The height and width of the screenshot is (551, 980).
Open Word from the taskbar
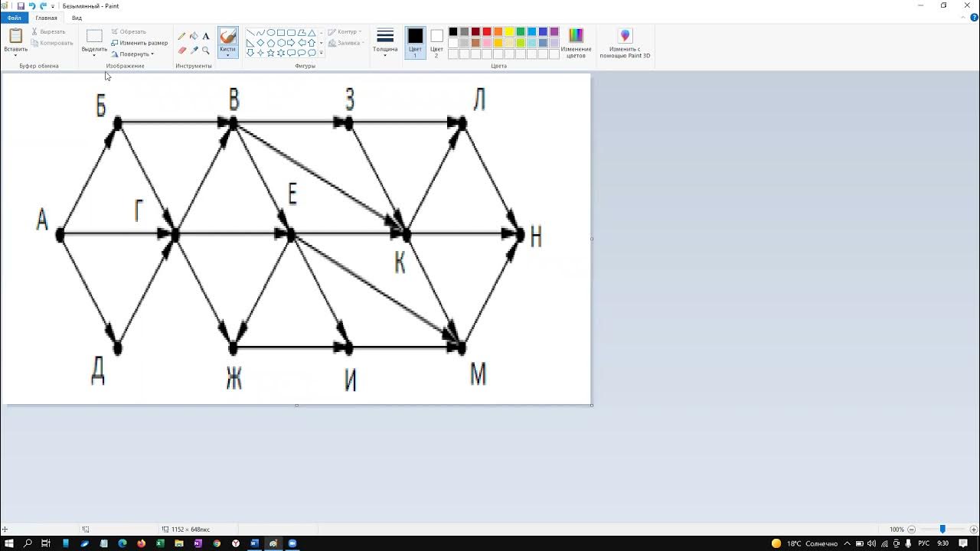pos(254,543)
